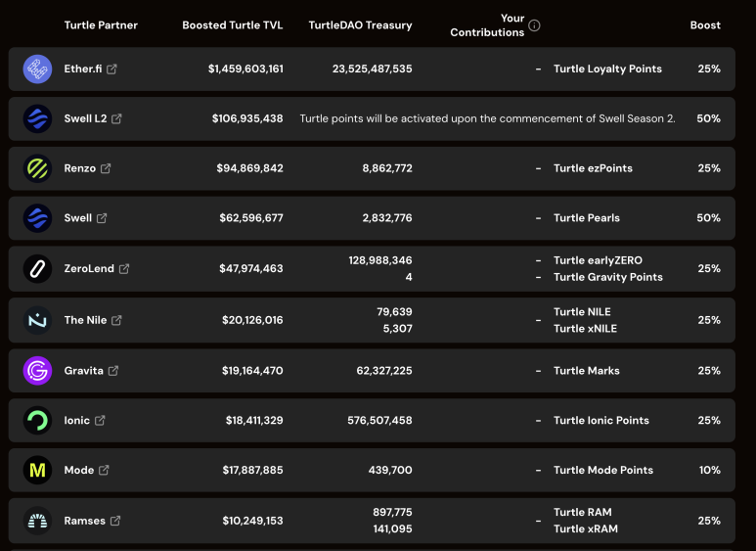756x551 pixels.
Task: Click the Turtle earlyZERO label
Action: [598, 260]
